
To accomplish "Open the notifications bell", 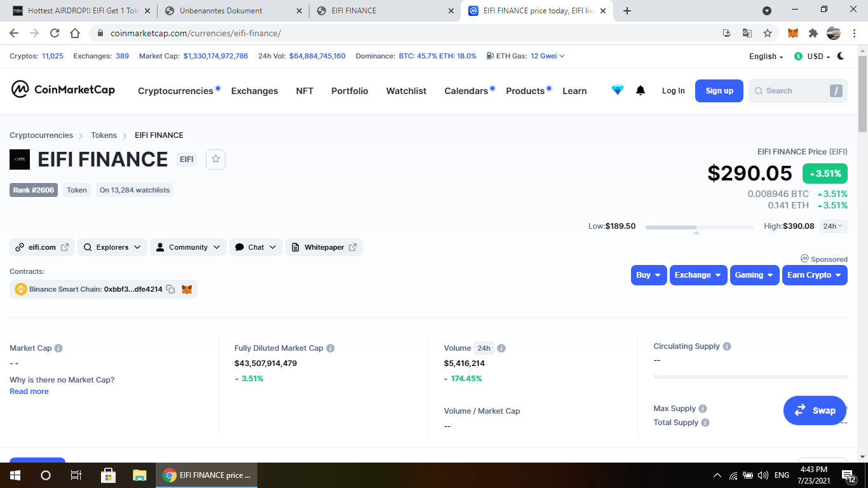I will click(641, 90).
